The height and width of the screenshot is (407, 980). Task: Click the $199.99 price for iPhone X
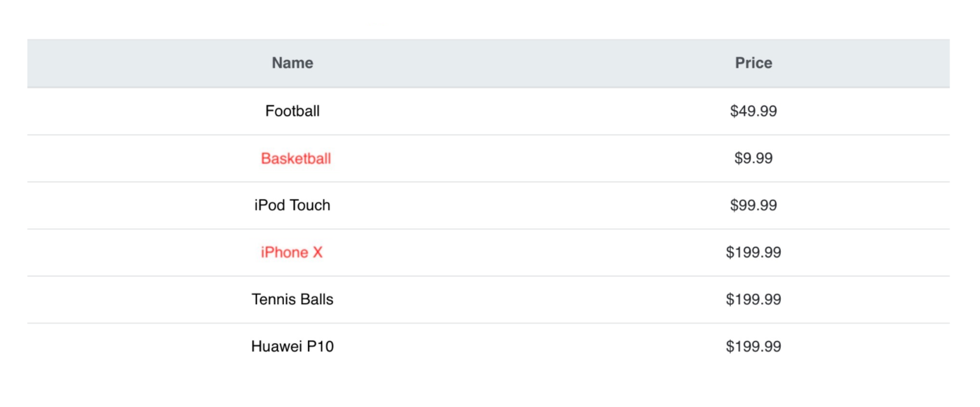753,252
